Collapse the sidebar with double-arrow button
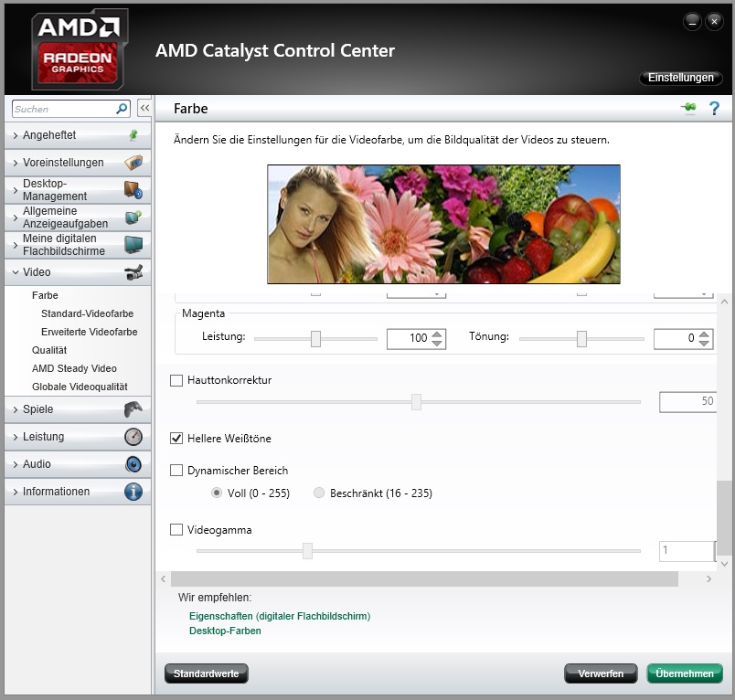 pyautogui.click(x=144, y=108)
